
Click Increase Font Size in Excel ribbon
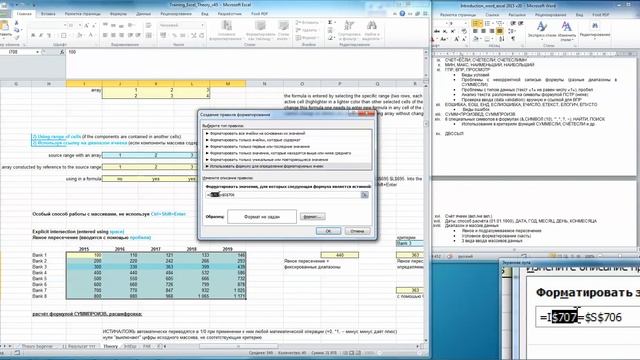click(x=87, y=26)
